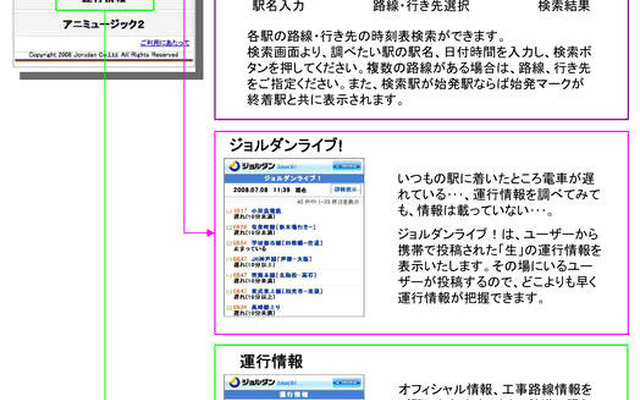Click the Jorudan logo in ジョルダンライブ! screenshot

click(x=252, y=166)
